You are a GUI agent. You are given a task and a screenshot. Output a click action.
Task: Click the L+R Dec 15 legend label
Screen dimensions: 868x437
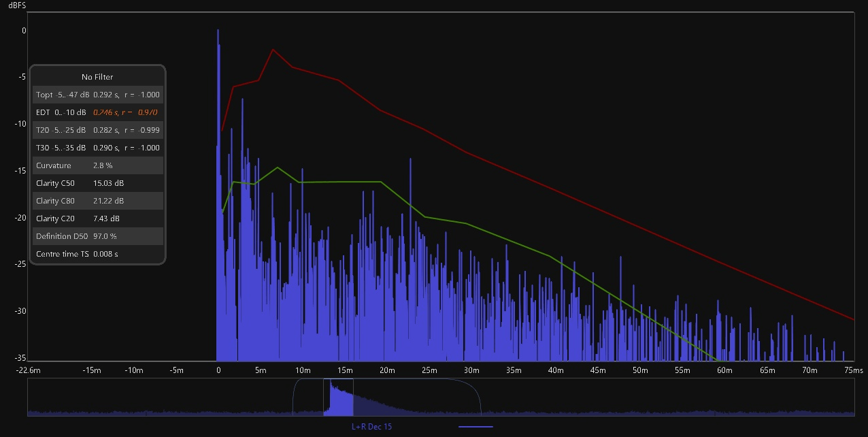pyautogui.click(x=371, y=427)
